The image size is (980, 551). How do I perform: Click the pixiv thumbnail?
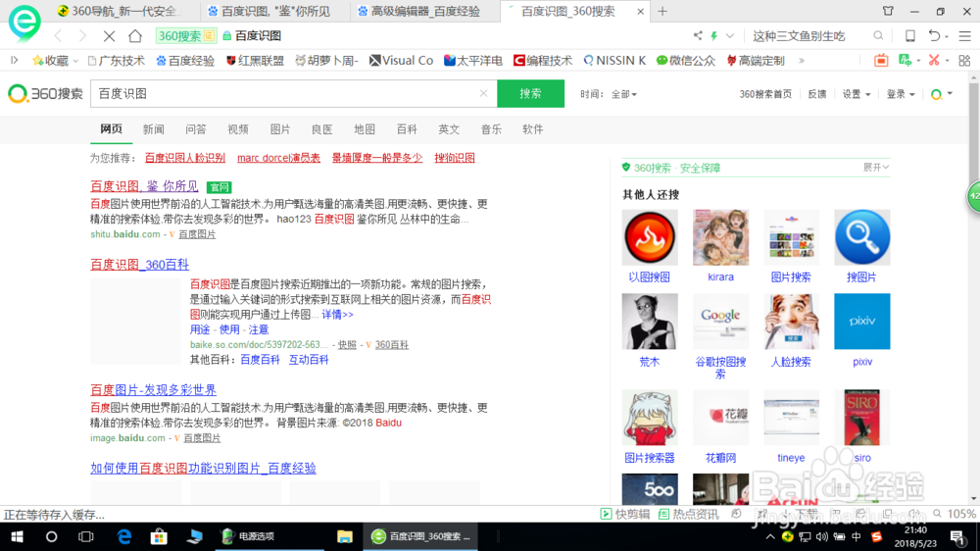point(861,321)
